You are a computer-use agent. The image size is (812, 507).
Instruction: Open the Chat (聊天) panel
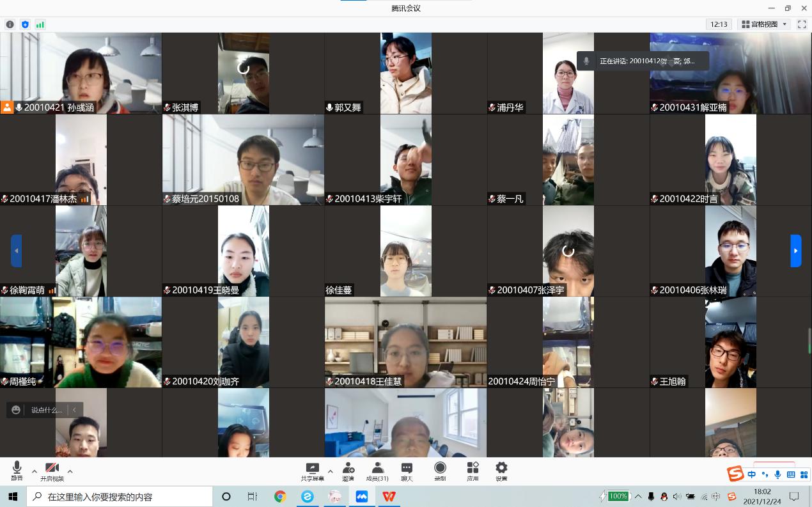coord(407,471)
